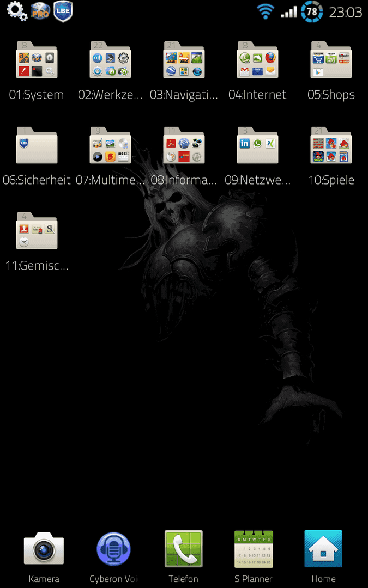Open the 07:Multime... folder
This screenshot has height=588, width=368.
pos(110,145)
